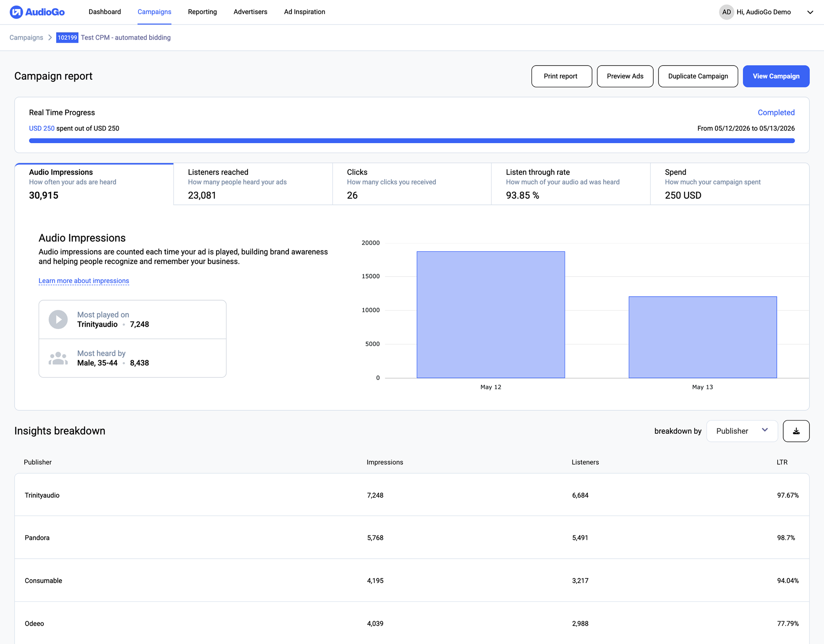Click the 5,768 impressions cell
Screen dimensions: 824x644
[x=375, y=538]
